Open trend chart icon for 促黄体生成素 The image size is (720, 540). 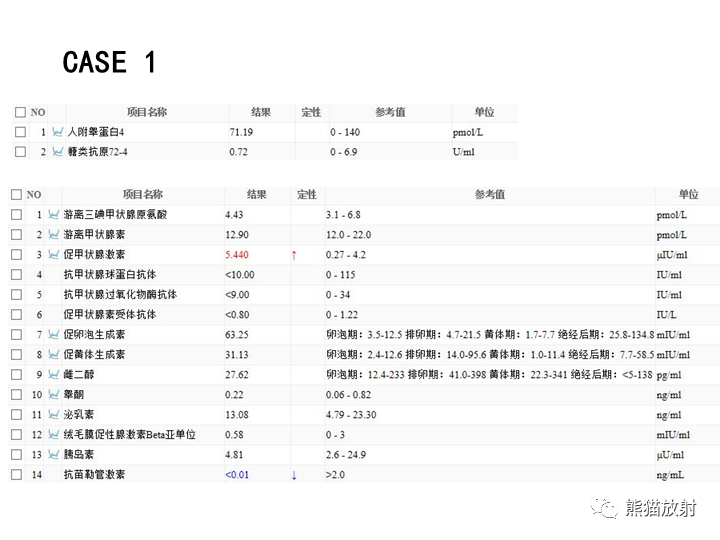pos(54,354)
